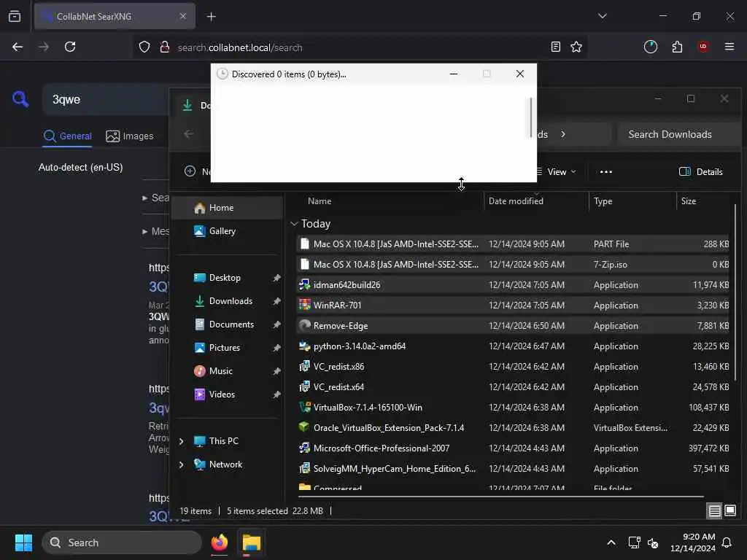Select Oracle_VirtualBox_Extension_Pack-7.1.4 file
The height and width of the screenshot is (560, 747).
pos(513,427)
